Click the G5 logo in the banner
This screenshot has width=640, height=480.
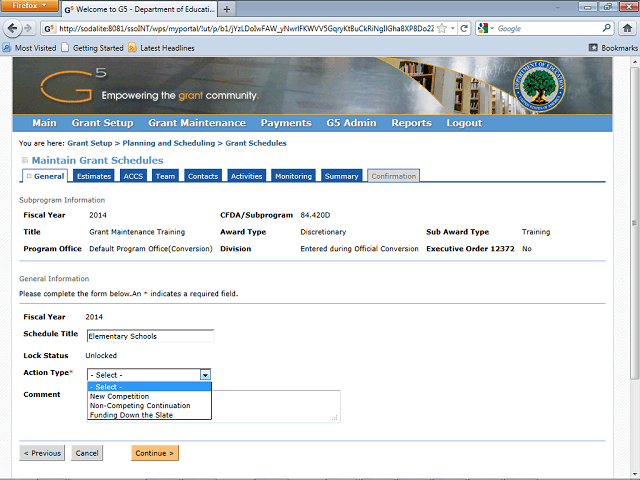pos(73,86)
